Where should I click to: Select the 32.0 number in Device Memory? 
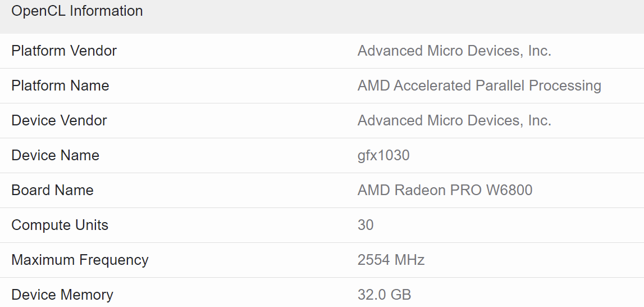pyautogui.click(x=371, y=295)
